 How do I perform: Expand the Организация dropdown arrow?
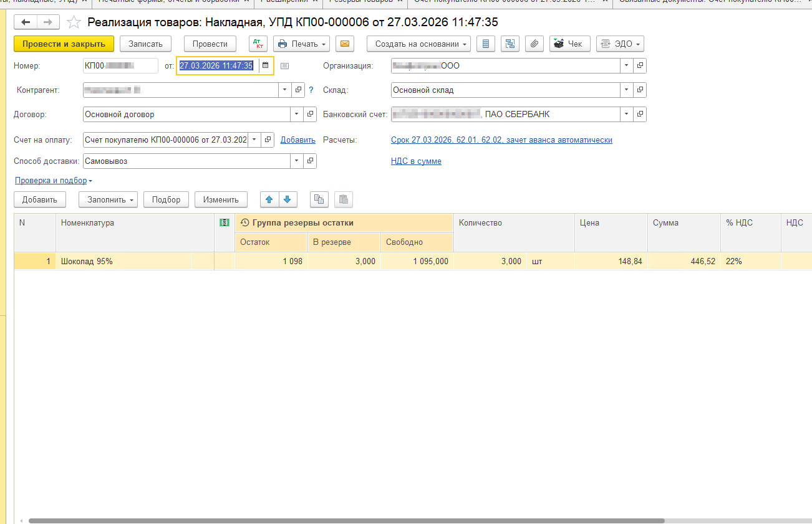[627, 65]
